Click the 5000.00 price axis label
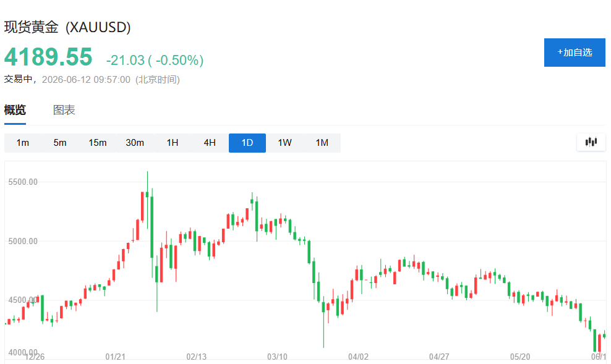611x364 pixels. click(23, 241)
